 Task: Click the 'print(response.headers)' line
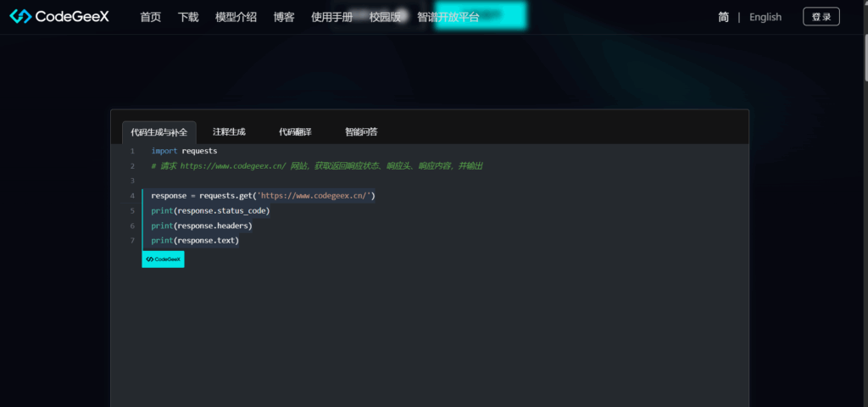[x=202, y=226]
